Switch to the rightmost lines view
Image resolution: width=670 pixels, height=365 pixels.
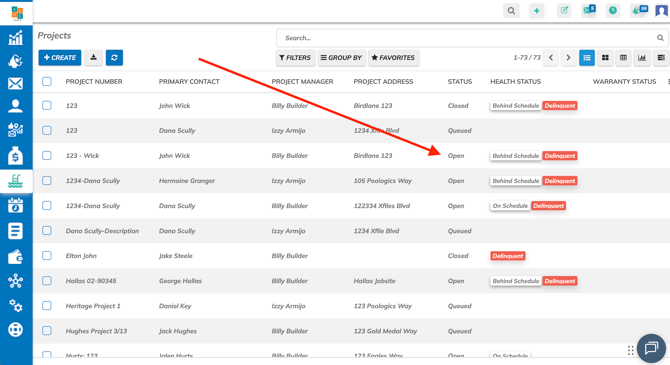click(x=661, y=58)
